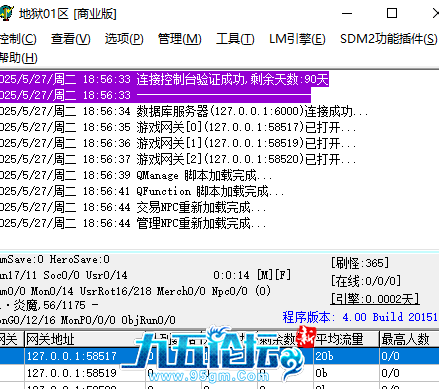439x389 pixels.
Task: Click the ObjRun0/0 status text
Action: coord(148,320)
